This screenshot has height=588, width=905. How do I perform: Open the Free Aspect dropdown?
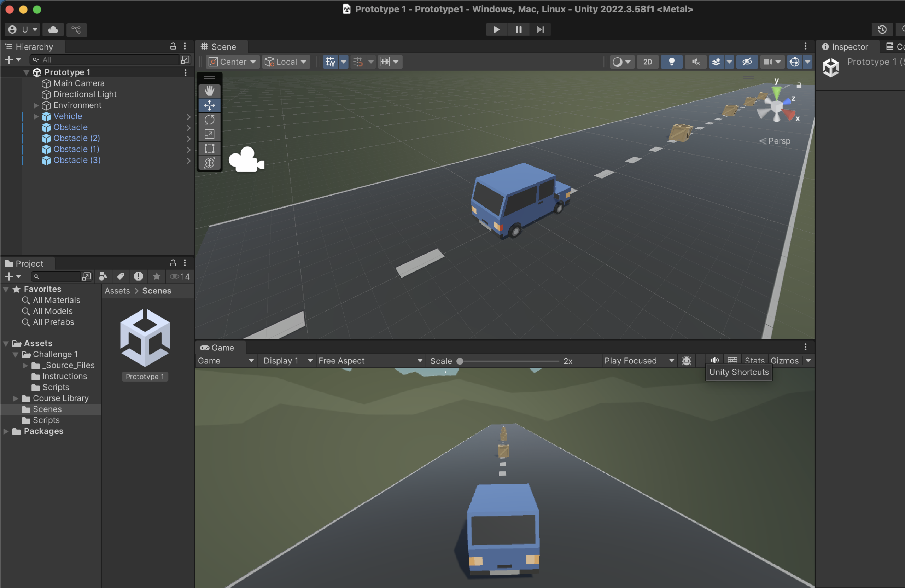(370, 361)
